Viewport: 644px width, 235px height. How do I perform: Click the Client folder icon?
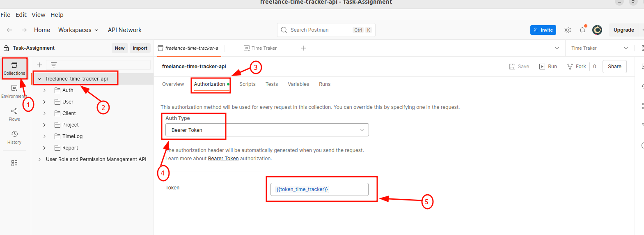pos(57,113)
